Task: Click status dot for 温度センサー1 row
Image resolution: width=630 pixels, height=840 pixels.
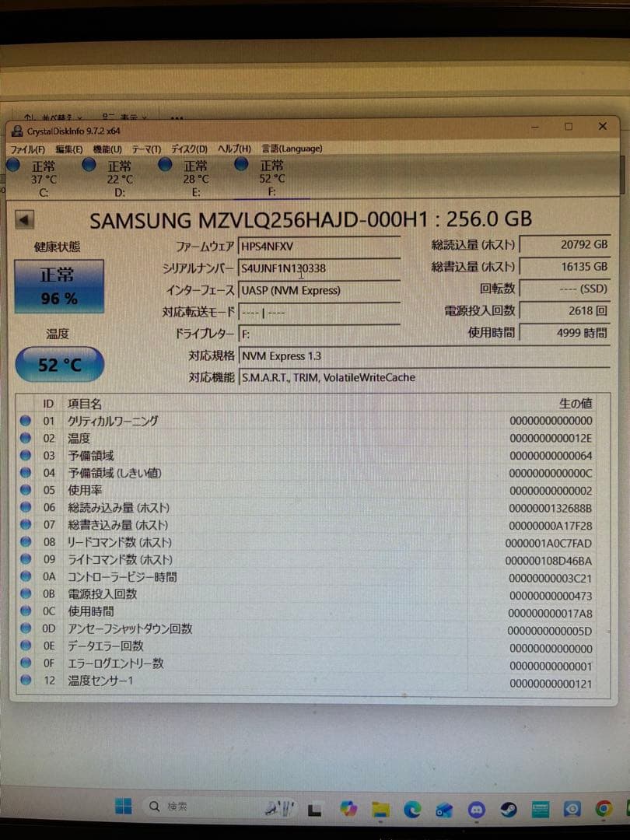Action: click(x=25, y=681)
